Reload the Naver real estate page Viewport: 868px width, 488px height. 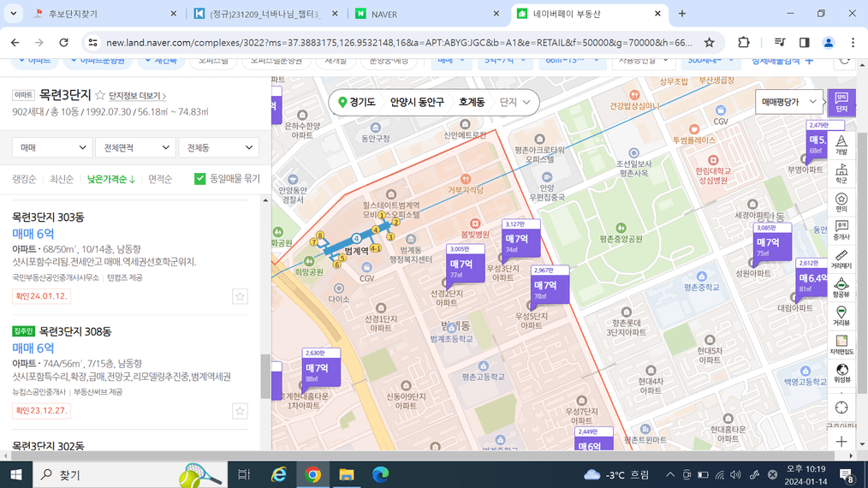point(63,43)
